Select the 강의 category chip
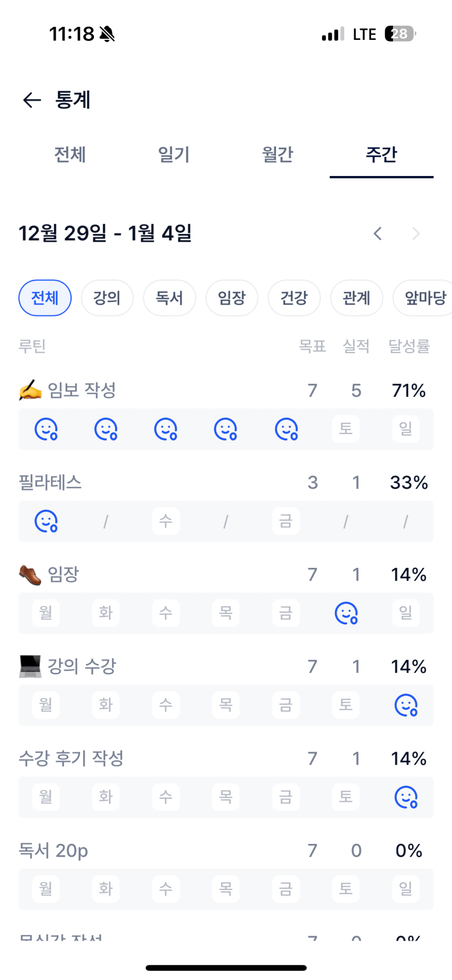Viewport: 452px width, 980px height. click(107, 298)
